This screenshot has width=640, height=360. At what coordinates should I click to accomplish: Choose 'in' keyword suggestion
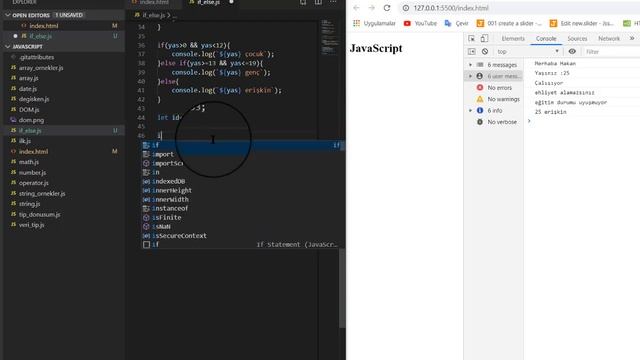(x=243, y=172)
